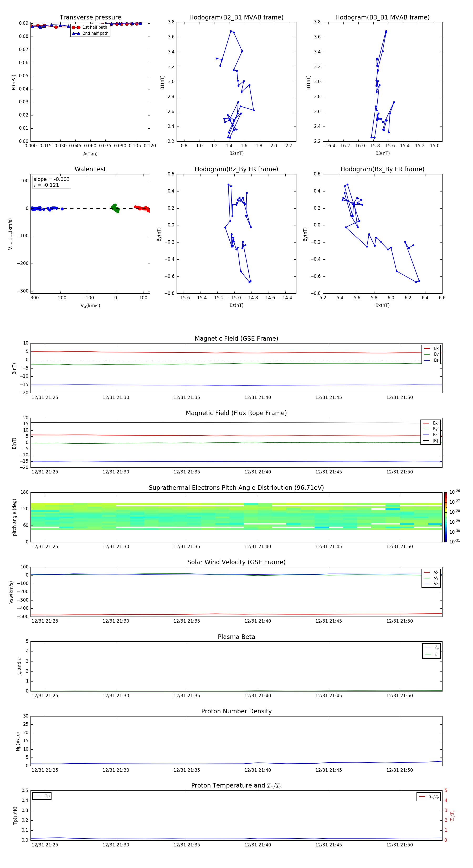This screenshot has height=868, width=473.
Task: Click the 'pitch angle (deg)' axis label
Action: [14, 517]
